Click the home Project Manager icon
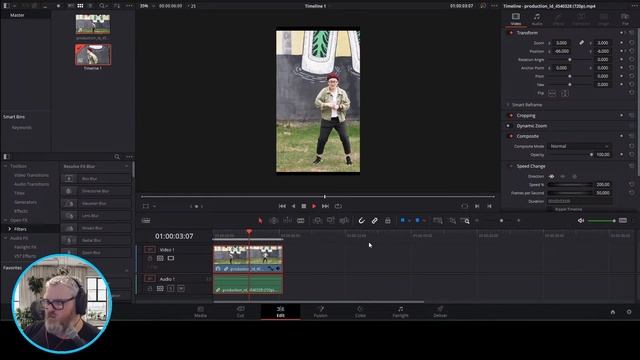The height and width of the screenshot is (360, 640). coord(613,312)
